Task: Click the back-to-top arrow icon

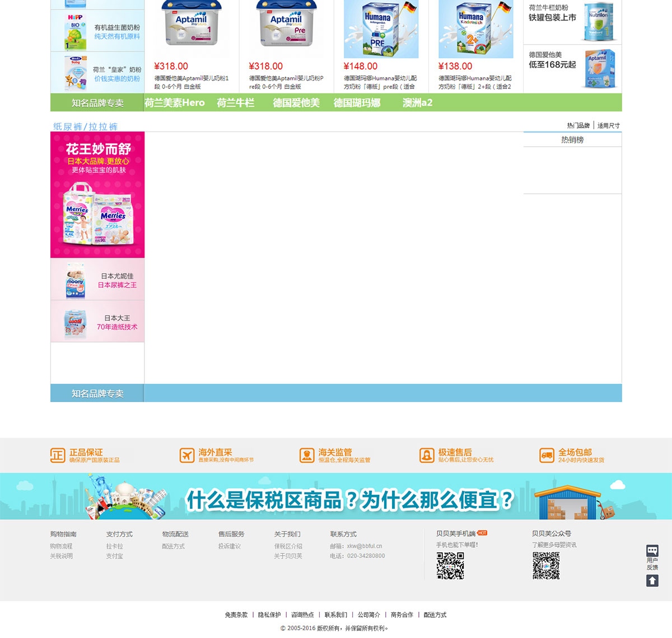Action: tap(652, 580)
